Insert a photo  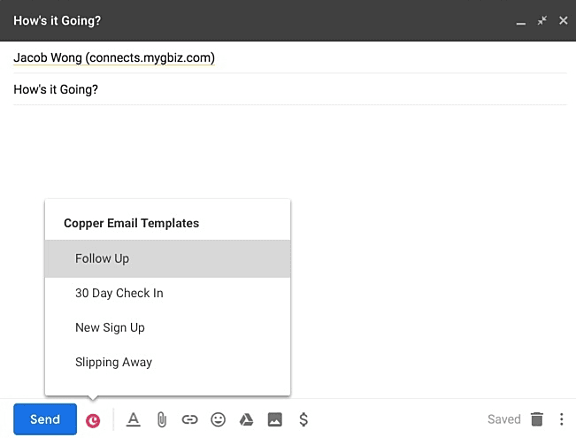coord(275,420)
